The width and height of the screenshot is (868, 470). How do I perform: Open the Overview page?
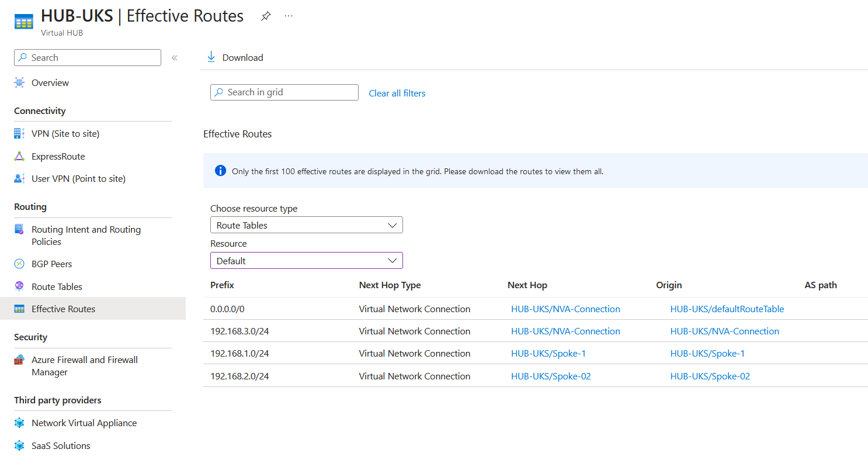click(x=50, y=83)
